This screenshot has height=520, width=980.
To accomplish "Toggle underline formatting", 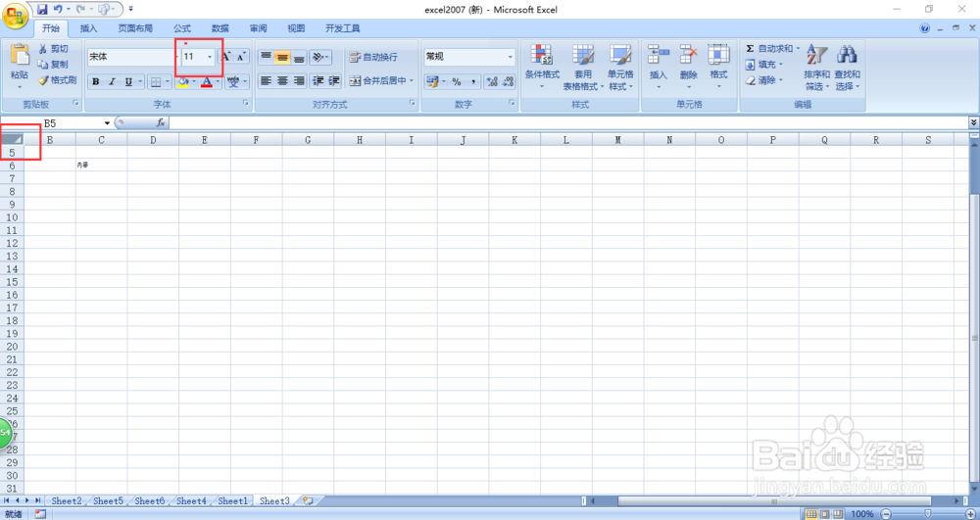I will pos(128,82).
